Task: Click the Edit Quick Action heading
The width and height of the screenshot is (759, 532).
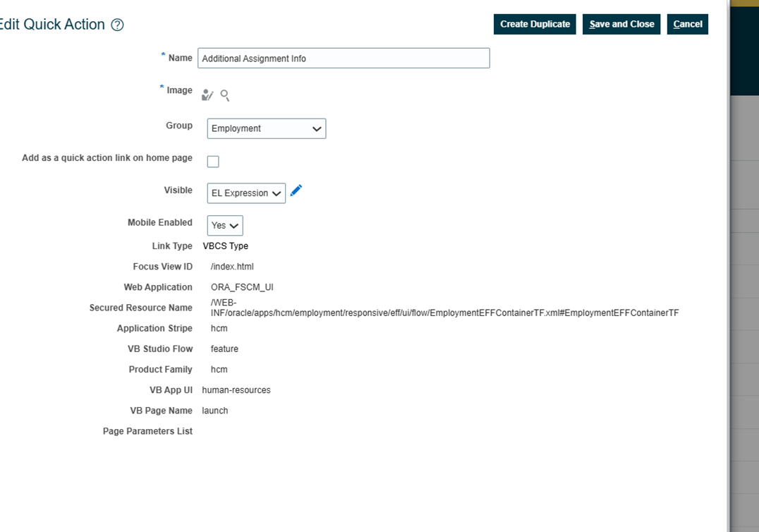Action: click(x=51, y=24)
